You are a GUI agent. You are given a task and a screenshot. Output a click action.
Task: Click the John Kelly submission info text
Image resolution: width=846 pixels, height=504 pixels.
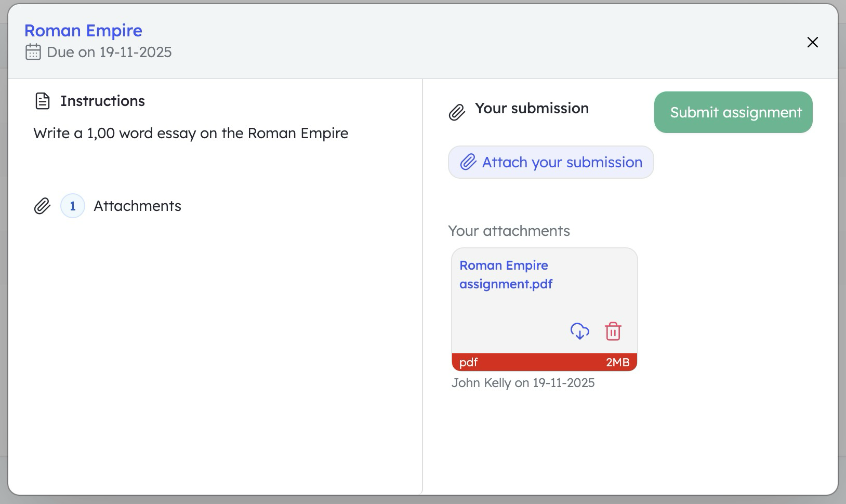click(523, 382)
